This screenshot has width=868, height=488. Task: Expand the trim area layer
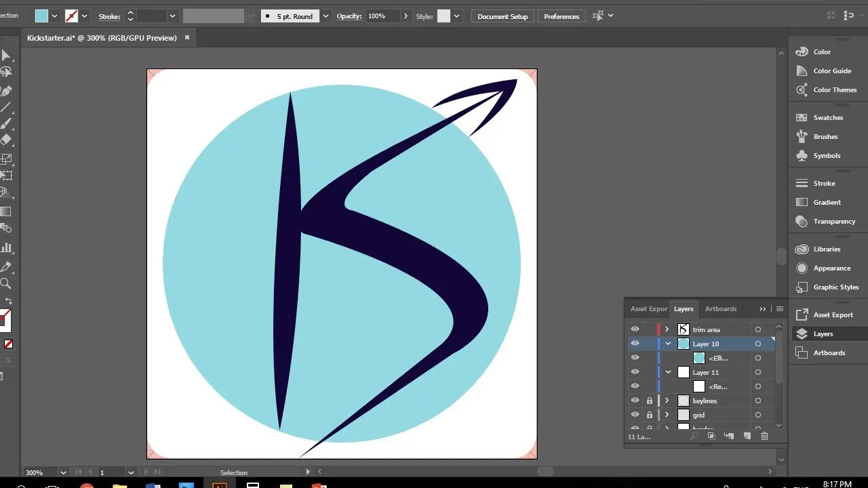(x=667, y=329)
